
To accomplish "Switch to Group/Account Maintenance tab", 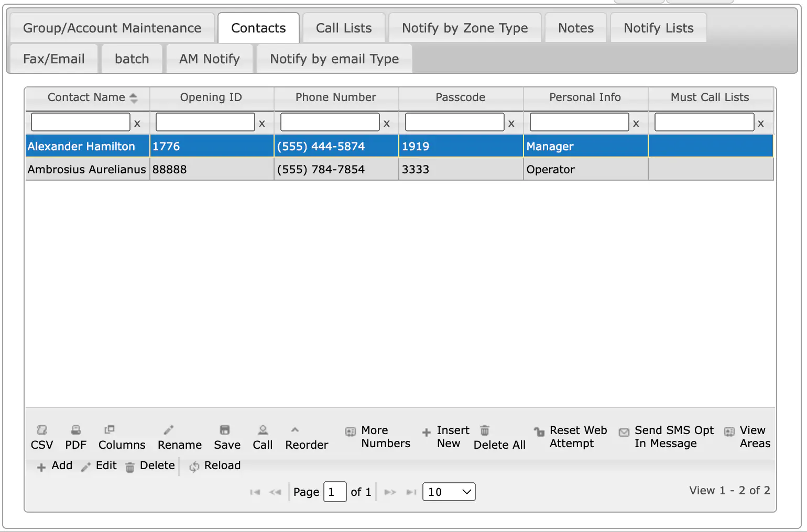I will [112, 28].
